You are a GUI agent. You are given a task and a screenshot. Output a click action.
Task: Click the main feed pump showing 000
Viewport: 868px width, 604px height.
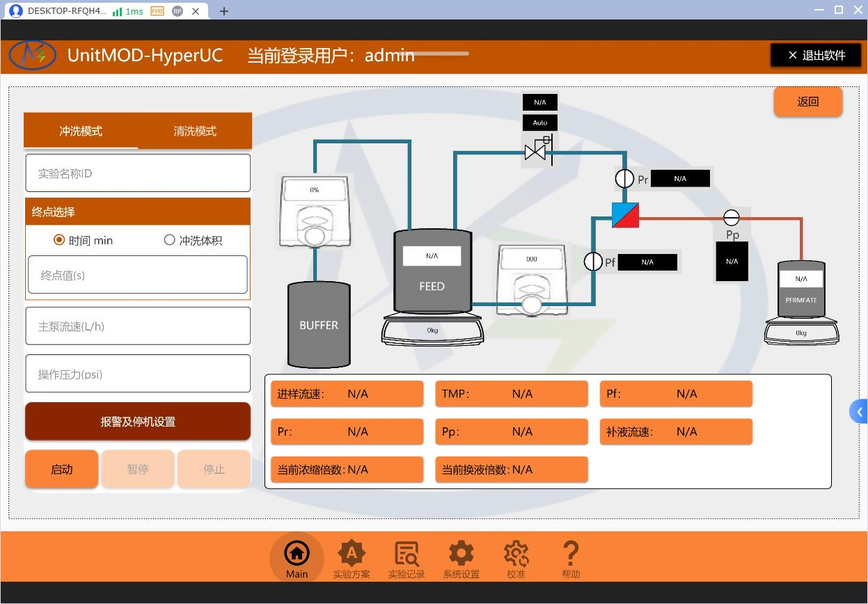[x=532, y=279]
